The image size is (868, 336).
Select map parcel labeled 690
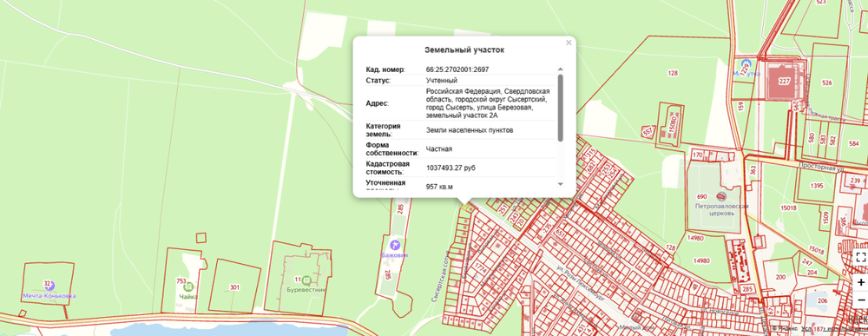[x=702, y=197]
